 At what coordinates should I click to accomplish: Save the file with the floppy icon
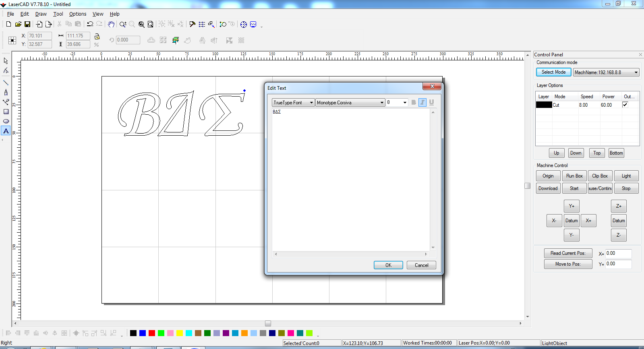tap(27, 24)
